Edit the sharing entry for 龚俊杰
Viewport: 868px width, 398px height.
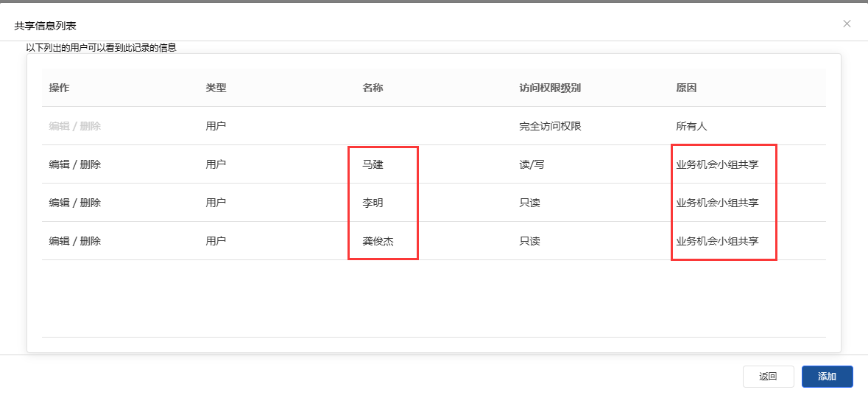(x=59, y=241)
